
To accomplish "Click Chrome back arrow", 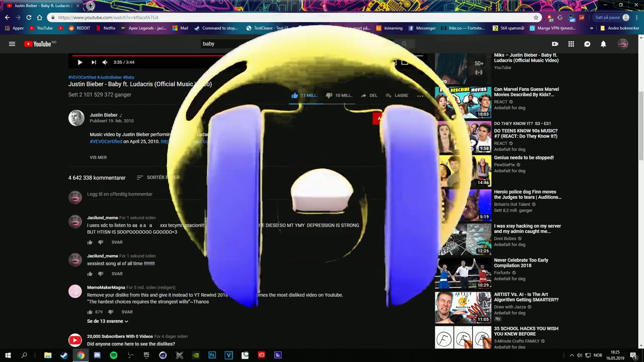I will pos(7,18).
